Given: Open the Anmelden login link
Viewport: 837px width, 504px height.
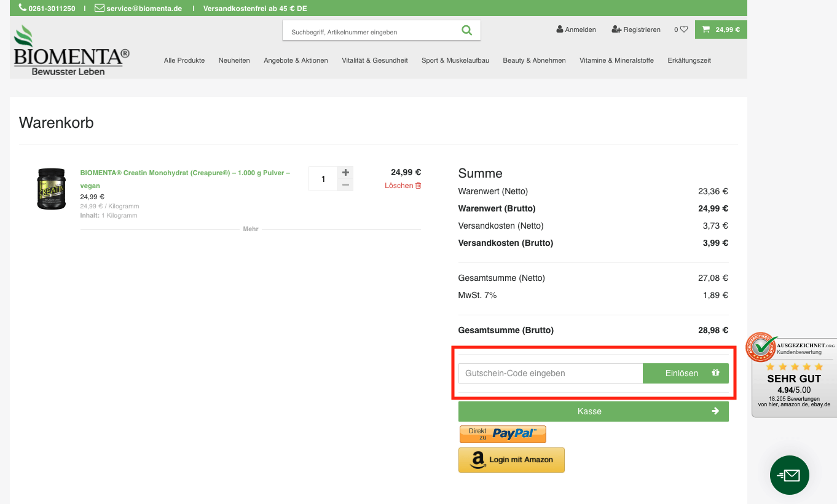Looking at the screenshot, I should [576, 30].
